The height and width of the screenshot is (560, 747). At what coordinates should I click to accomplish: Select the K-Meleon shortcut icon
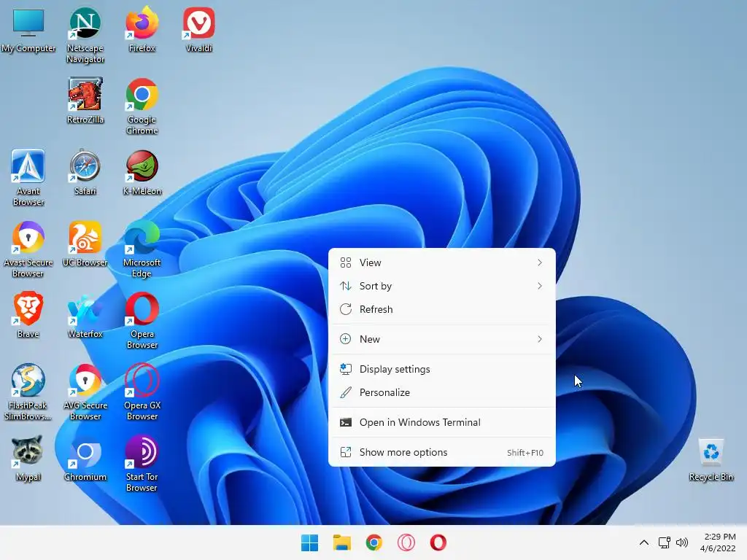pos(142,173)
